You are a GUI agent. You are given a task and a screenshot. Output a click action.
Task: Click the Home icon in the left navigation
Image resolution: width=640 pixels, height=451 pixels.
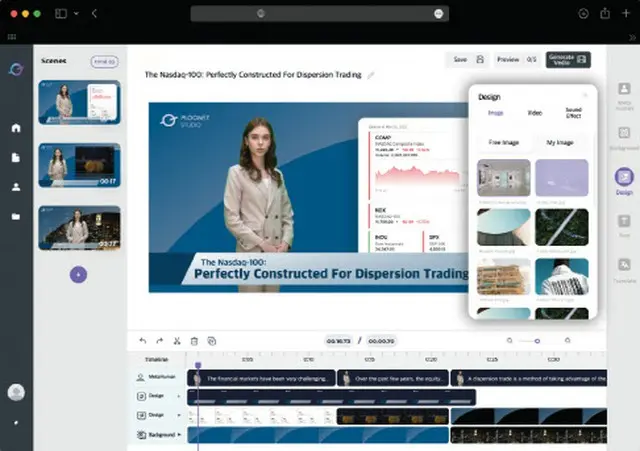click(x=16, y=128)
